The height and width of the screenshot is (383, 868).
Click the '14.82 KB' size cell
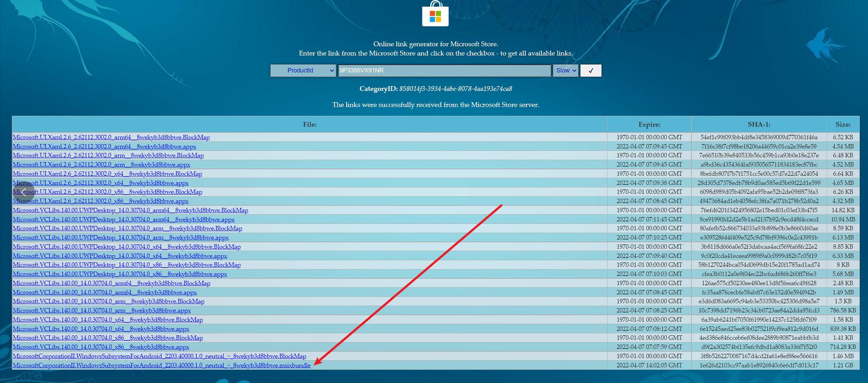click(x=843, y=210)
